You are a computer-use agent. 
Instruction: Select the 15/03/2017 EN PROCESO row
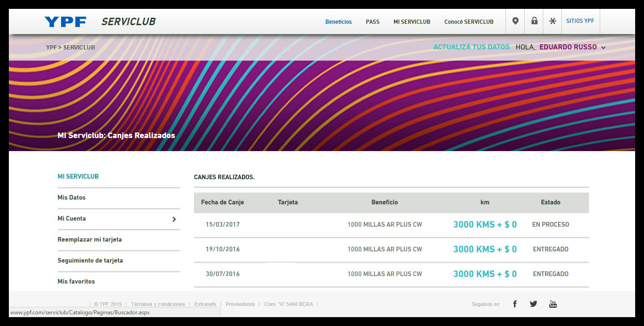point(391,225)
